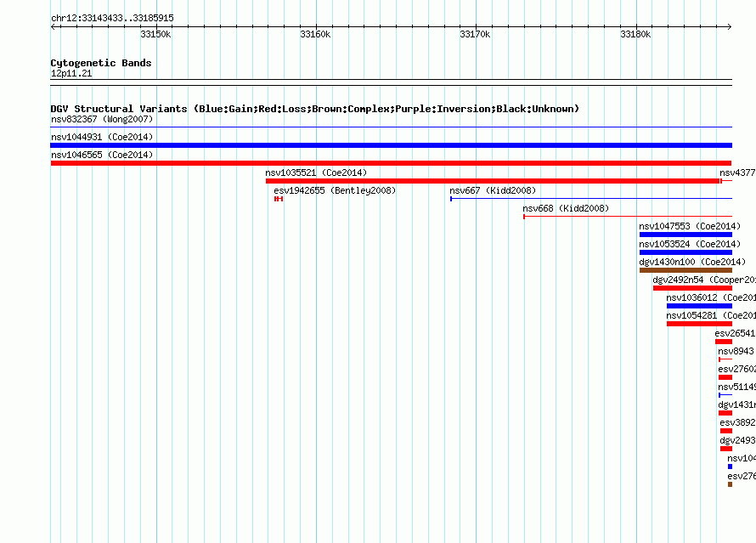The image size is (756, 543).
Task: Click the red nsv1054281 loss bar
Action: coord(699,324)
